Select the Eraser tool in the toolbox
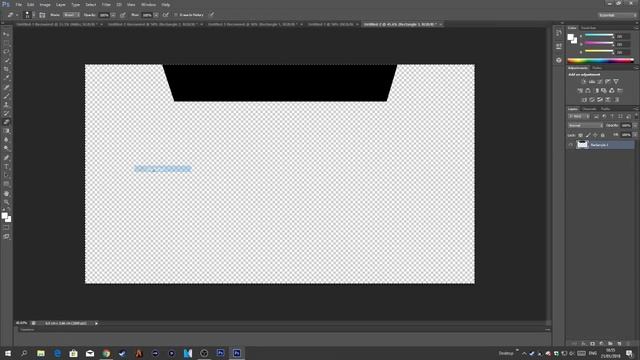The height and width of the screenshot is (360, 640). click(6, 122)
